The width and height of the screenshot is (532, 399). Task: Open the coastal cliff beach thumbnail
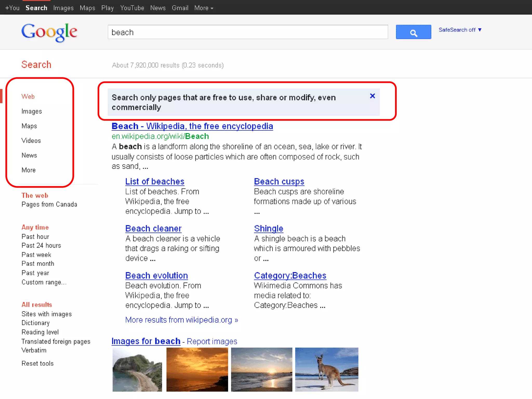137,369
